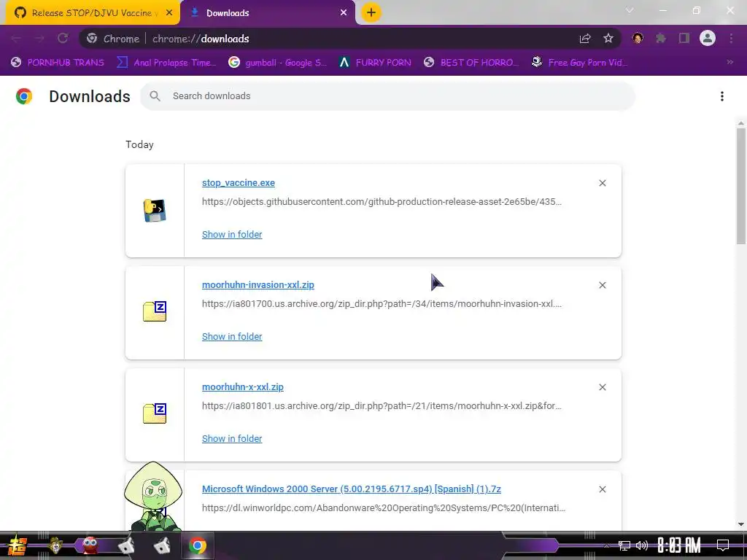
Task: Open the Chrome profile avatar menu
Action: 708,39
